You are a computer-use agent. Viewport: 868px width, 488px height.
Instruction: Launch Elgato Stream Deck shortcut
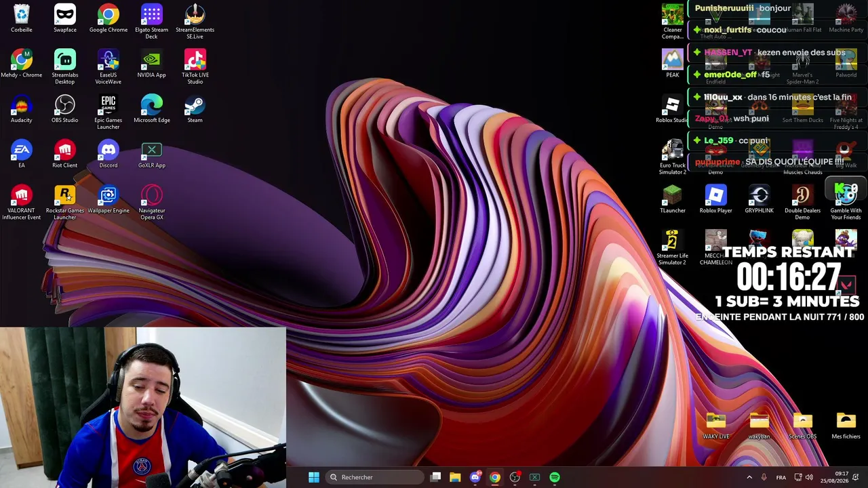[x=152, y=21]
